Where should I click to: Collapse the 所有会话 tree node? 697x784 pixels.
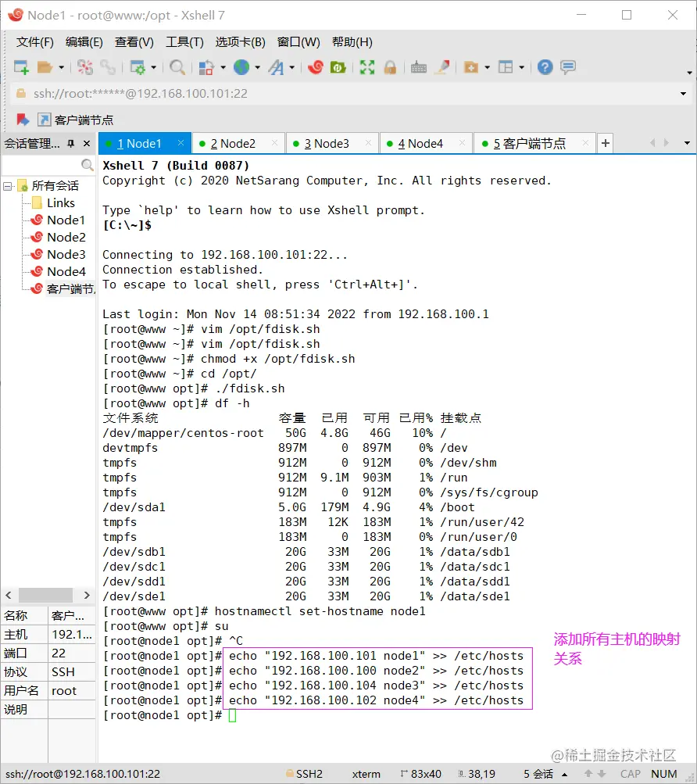click(8, 187)
